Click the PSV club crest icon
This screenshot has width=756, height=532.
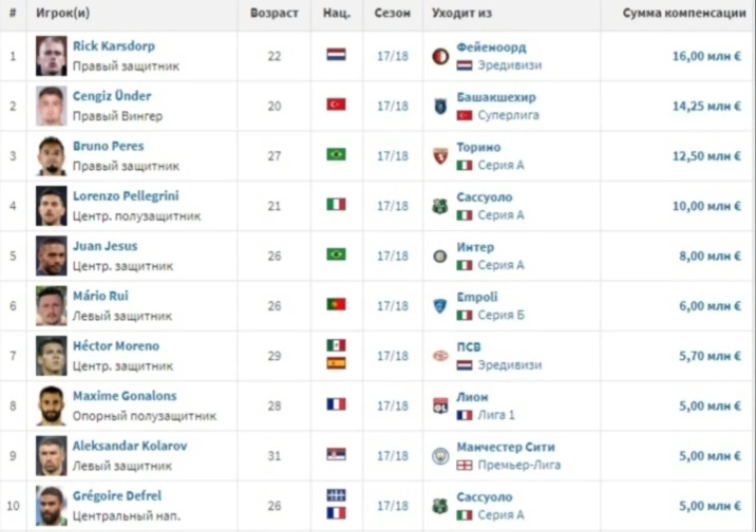coord(440,356)
